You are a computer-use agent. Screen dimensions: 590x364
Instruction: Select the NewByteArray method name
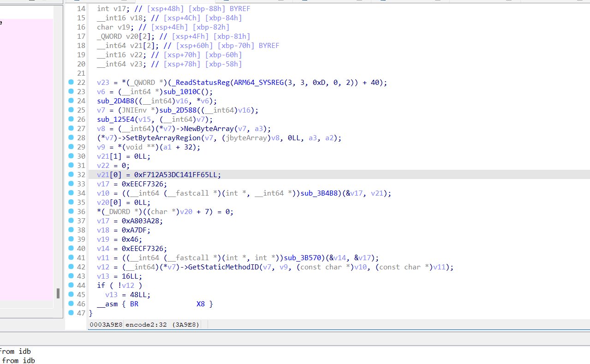coord(209,129)
